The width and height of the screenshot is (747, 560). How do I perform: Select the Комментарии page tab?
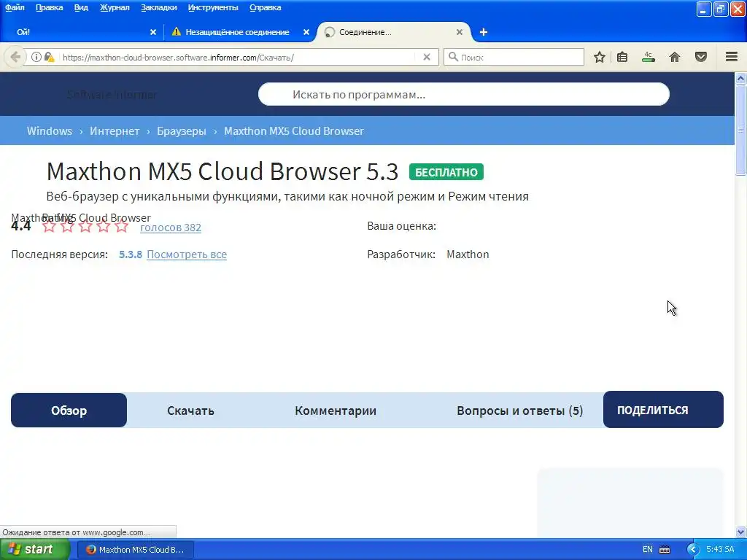pyautogui.click(x=336, y=411)
